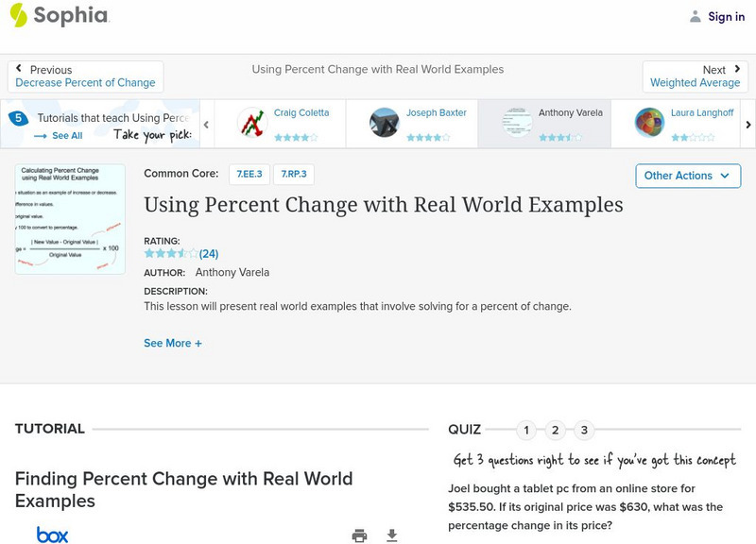Select Anthony Varela's tutorial thumbnail icon
The height and width of the screenshot is (544, 756).
coord(516,122)
